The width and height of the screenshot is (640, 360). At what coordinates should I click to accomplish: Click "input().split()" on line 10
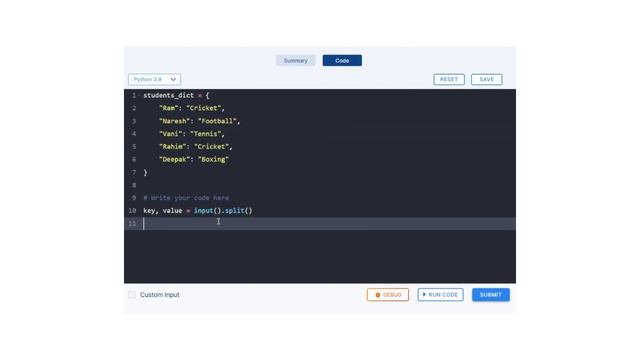click(223, 211)
